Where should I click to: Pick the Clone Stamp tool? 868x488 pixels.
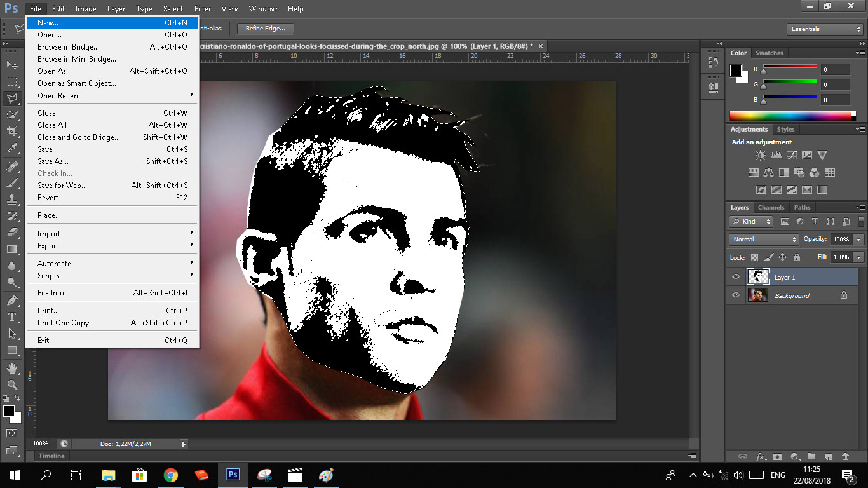pyautogui.click(x=12, y=199)
